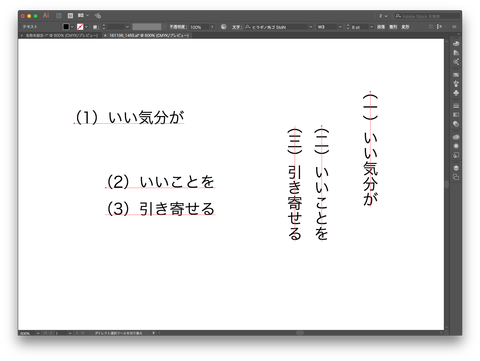The width and height of the screenshot is (480, 361).
Task: Open the font style W3 dropdown
Action: pos(340,27)
